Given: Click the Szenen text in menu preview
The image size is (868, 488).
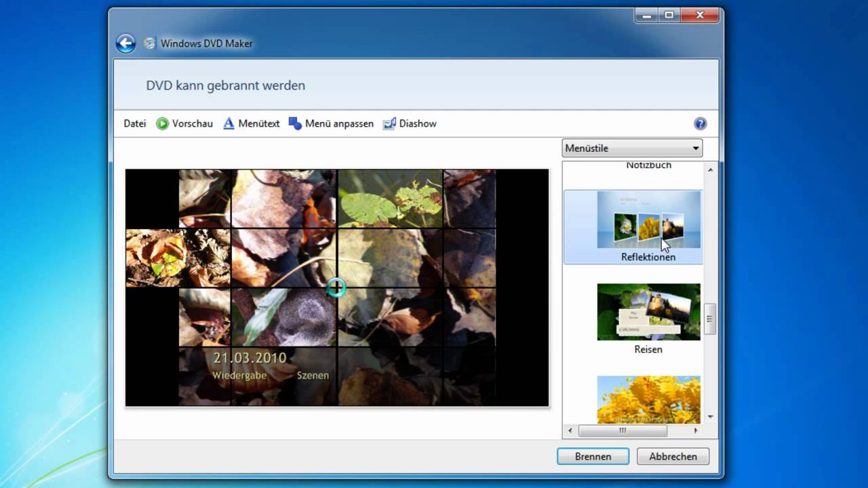Looking at the screenshot, I should [x=313, y=375].
